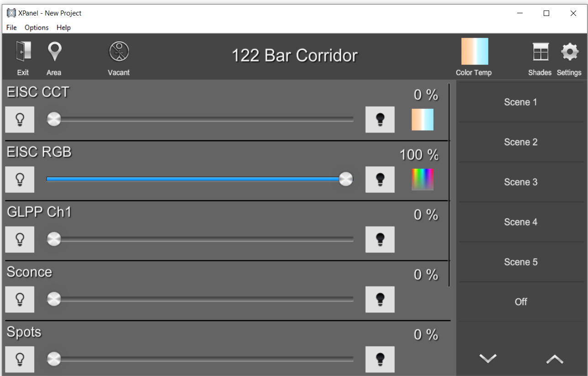Show next scenes with down chevron
This screenshot has height=376, width=588.
(487, 359)
